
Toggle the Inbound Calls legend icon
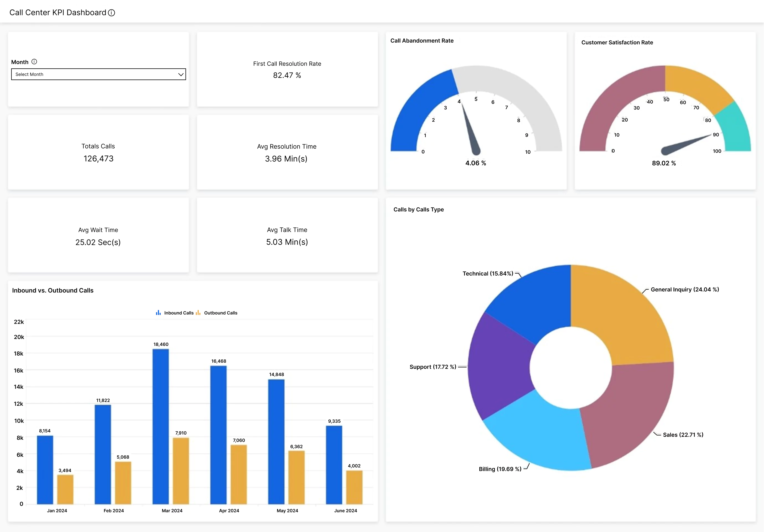click(x=158, y=313)
